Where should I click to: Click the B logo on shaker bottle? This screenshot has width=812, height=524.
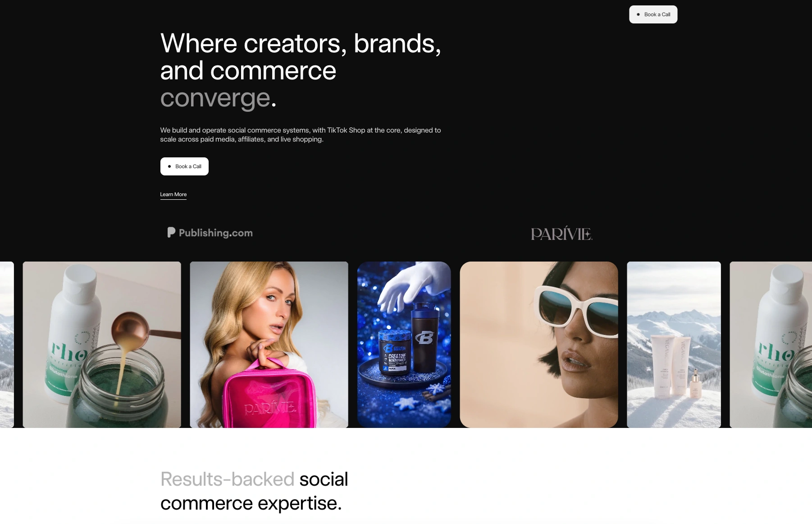[424, 337]
